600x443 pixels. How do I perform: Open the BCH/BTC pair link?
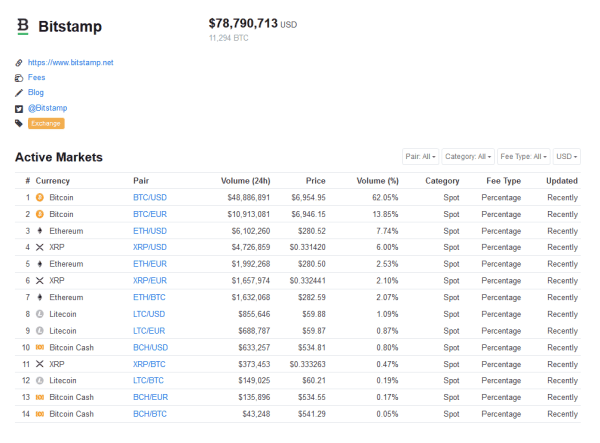tap(150, 414)
